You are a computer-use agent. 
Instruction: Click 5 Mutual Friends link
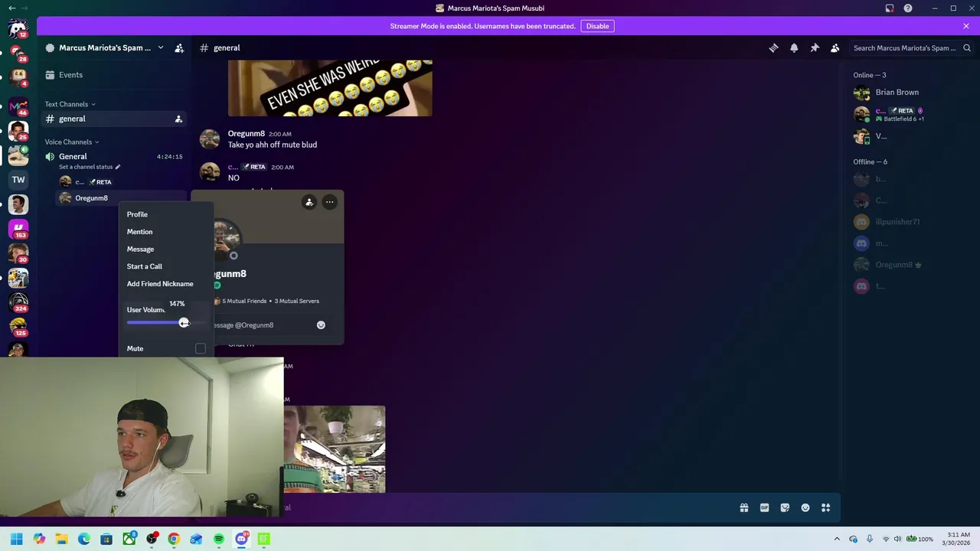click(244, 301)
